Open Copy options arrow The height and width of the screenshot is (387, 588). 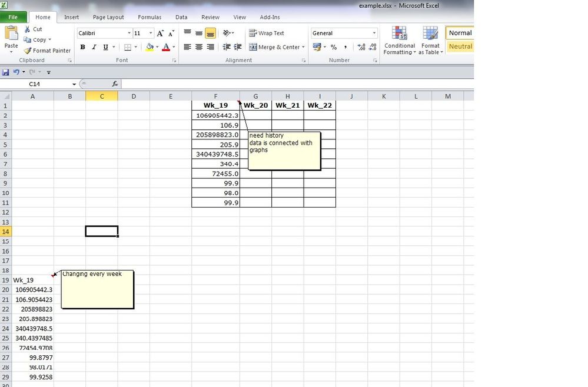[49, 40]
